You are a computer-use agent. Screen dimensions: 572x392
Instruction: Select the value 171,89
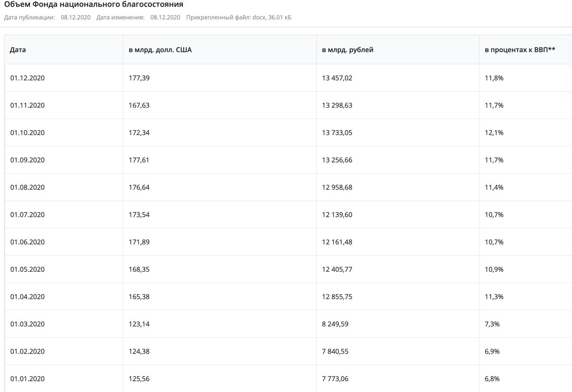point(139,242)
